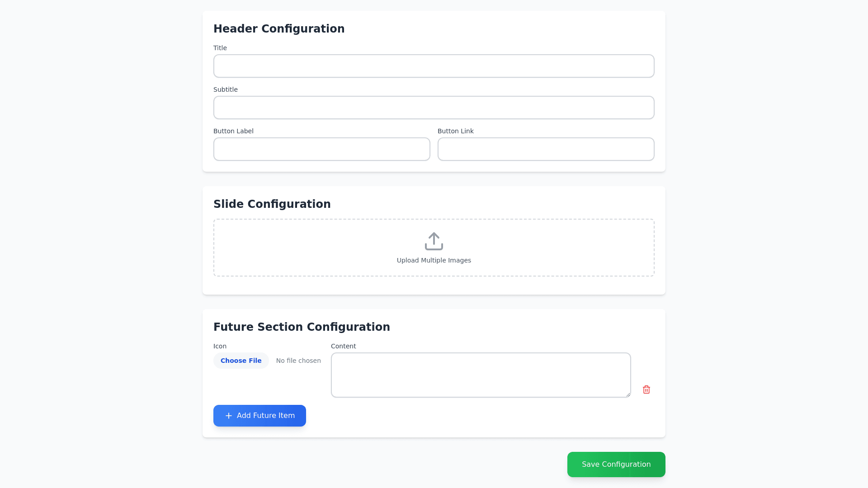868x488 pixels.
Task: Grab the Content textarea resize handle
Action: coord(628,394)
